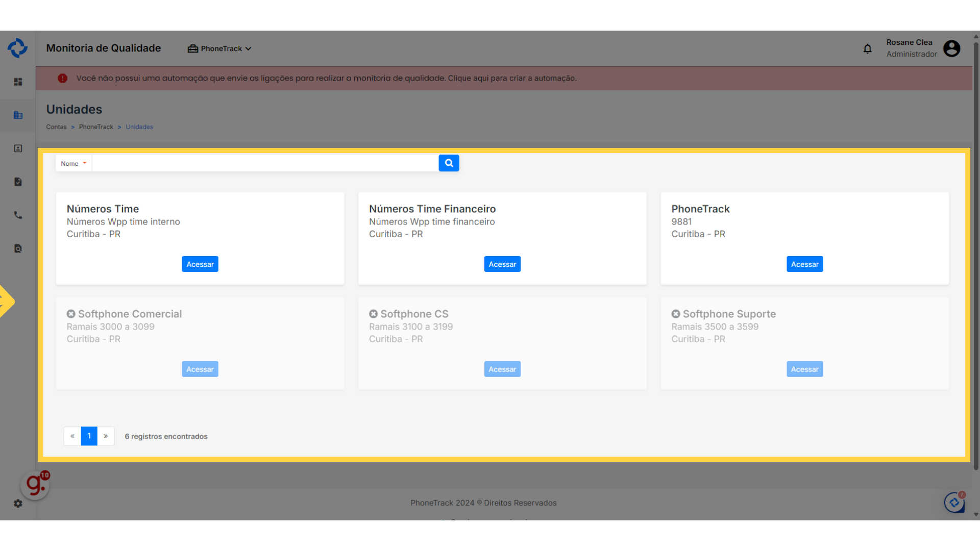Access the Números Time unit
980x551 pixels.
[x=200, y=264]
